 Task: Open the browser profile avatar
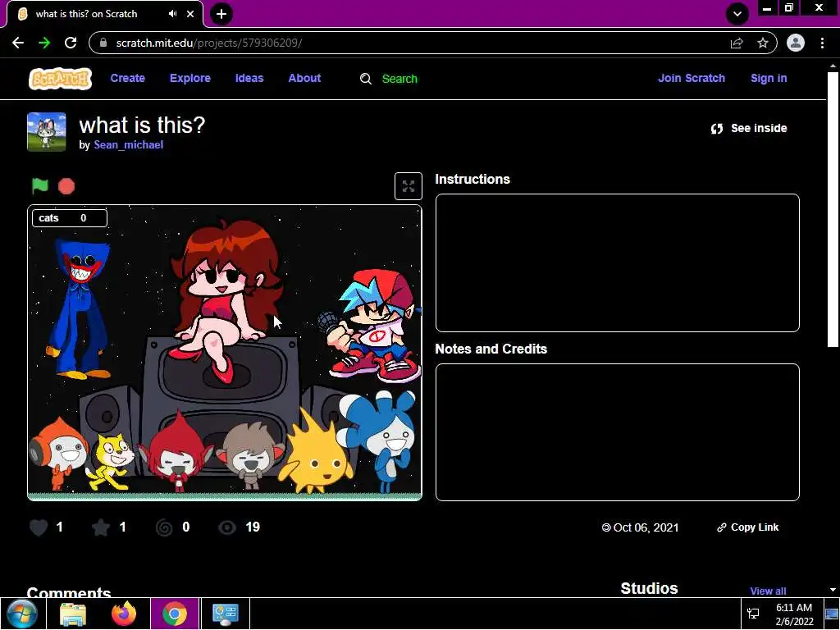pos(796,43)
